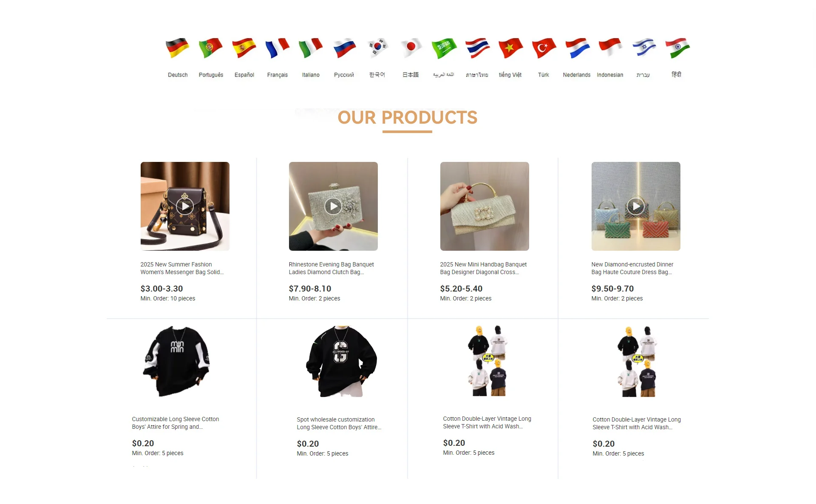Viewport: 816px width, 504px height.
Task: Click the German flag icon
Action: (x=178, y=48)
